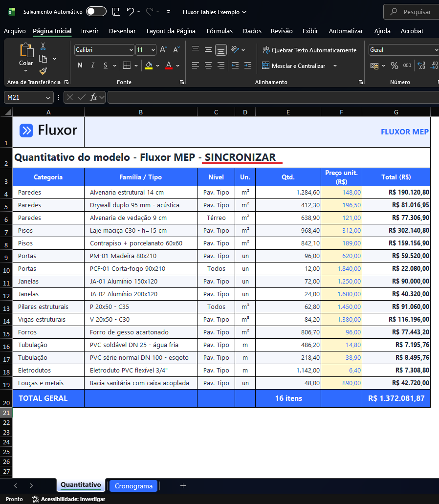Apply red font color A
This screenshot has width=439, height=504.
pos(168,66)
